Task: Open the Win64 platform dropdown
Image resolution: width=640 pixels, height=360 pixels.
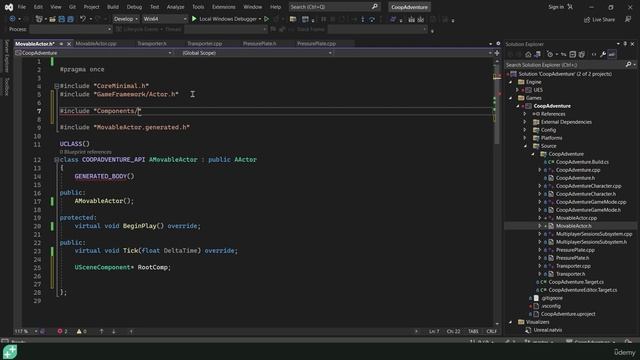Action: [164, 19]
